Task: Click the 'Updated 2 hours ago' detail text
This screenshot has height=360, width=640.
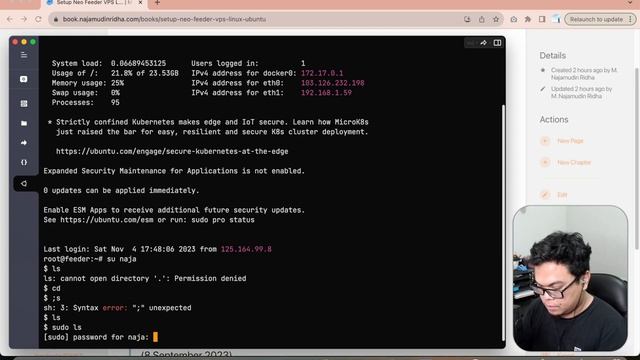Action: point(581,92)
